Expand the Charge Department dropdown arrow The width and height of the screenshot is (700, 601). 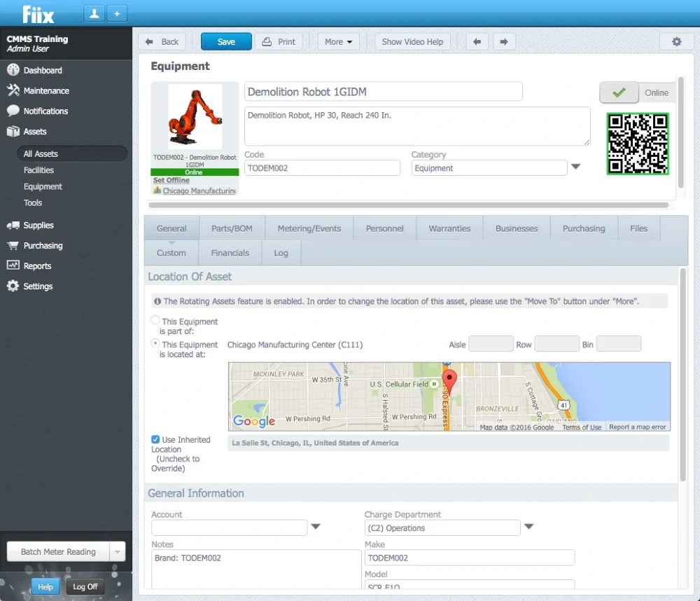(529, 527)
